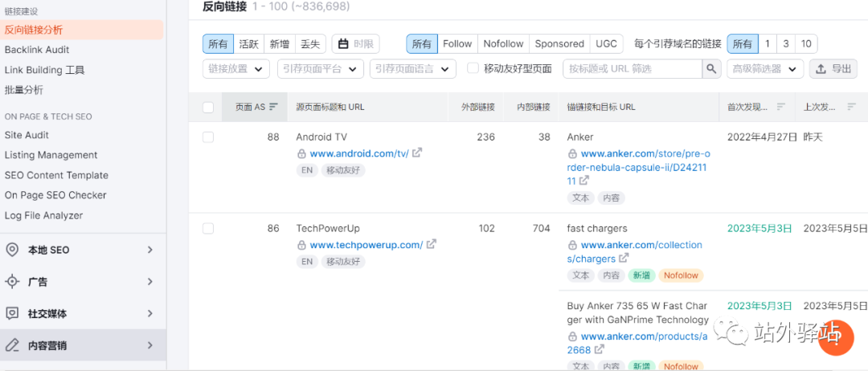Click the 外部链接 column header

[479, 108]
